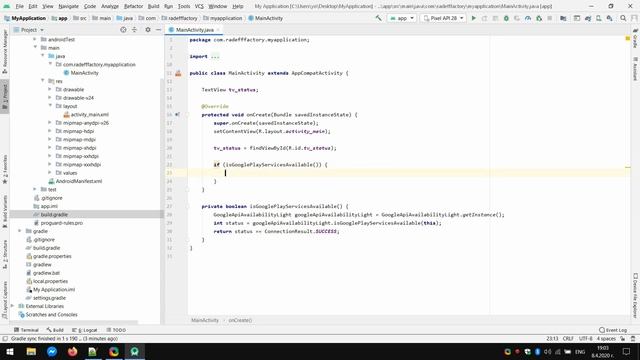Open the profiler gauge icon in toolbar
The height and width of the screenshot is (360, 640).
pyautogui.click(x=528, y=18)
